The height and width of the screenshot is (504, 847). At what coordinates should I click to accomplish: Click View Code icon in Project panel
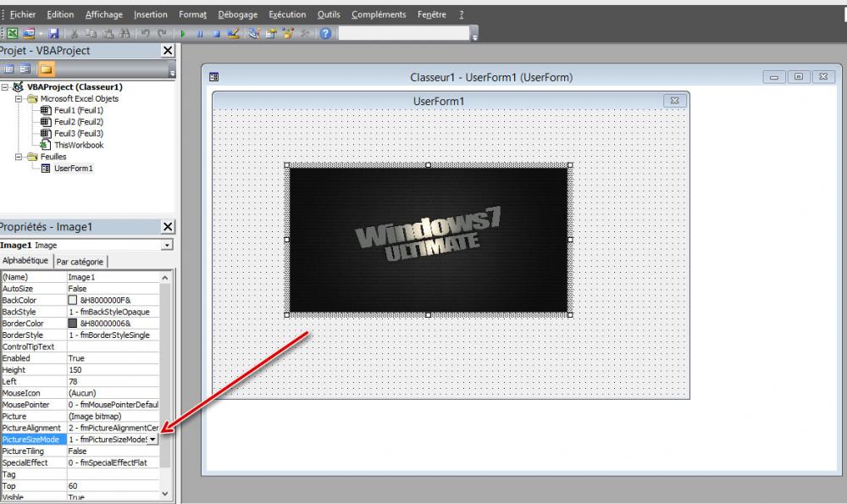[x=8, y=69]
